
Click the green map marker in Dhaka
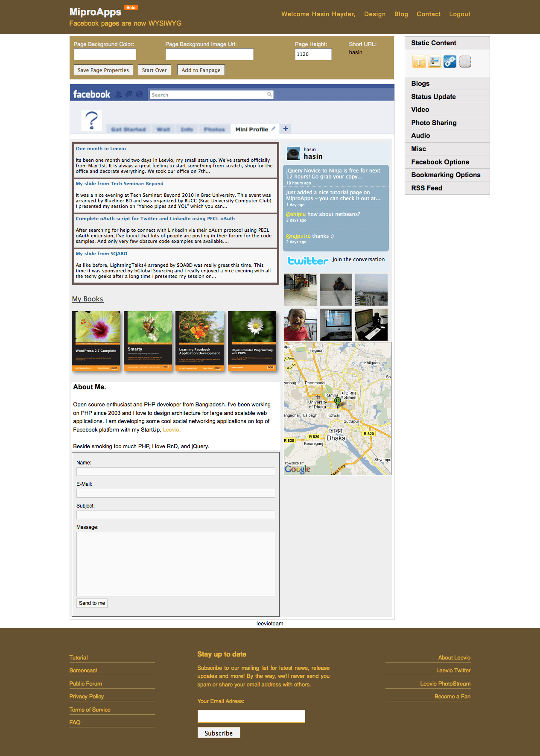337,403
